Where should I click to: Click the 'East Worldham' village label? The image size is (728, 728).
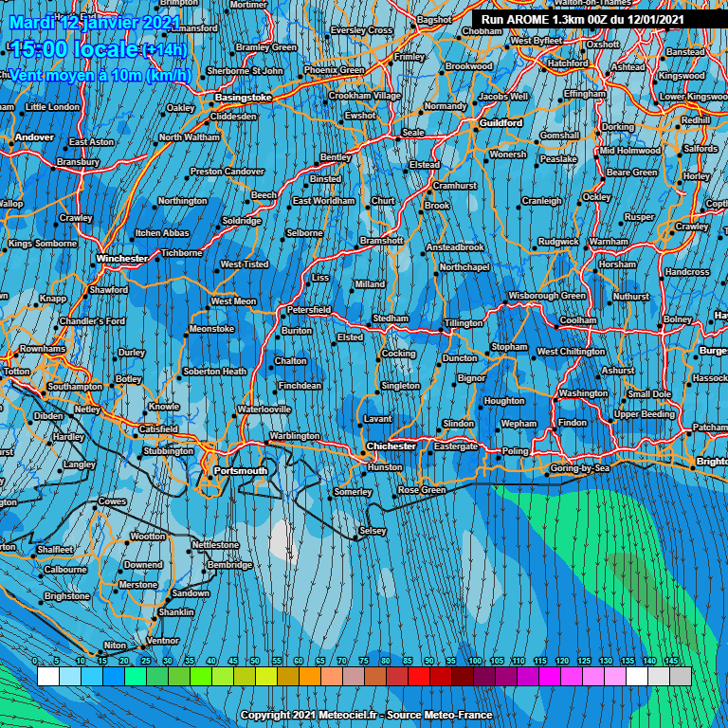[323, 201]
